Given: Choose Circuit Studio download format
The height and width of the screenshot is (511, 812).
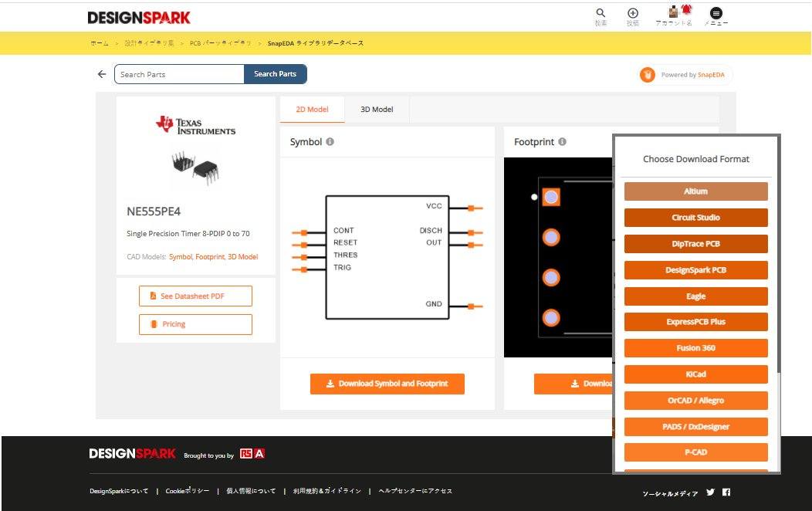Looking at the screenshot, I should pos(695,218).
